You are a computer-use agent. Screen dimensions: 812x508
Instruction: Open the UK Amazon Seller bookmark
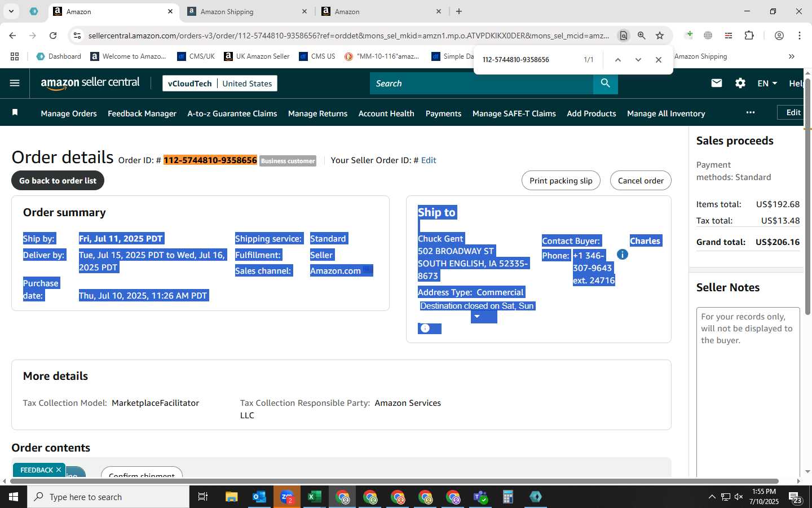pyautogui.click(x=257, y=56)
